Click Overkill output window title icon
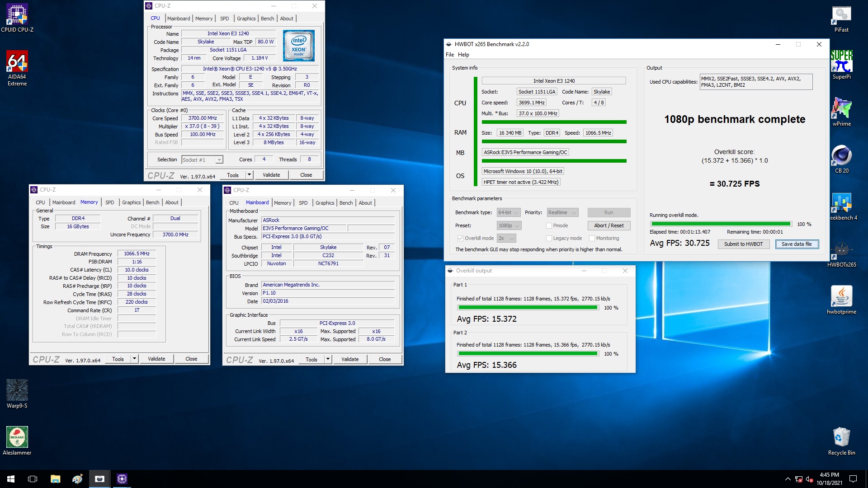The image size is (868, 488). click(x=450, y=271)
